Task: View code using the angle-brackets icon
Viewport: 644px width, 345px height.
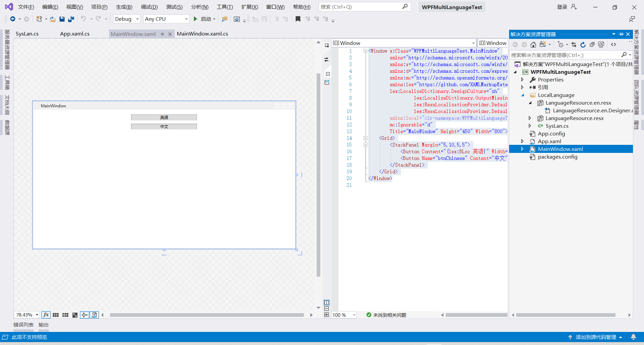Action: click(613, 45)
